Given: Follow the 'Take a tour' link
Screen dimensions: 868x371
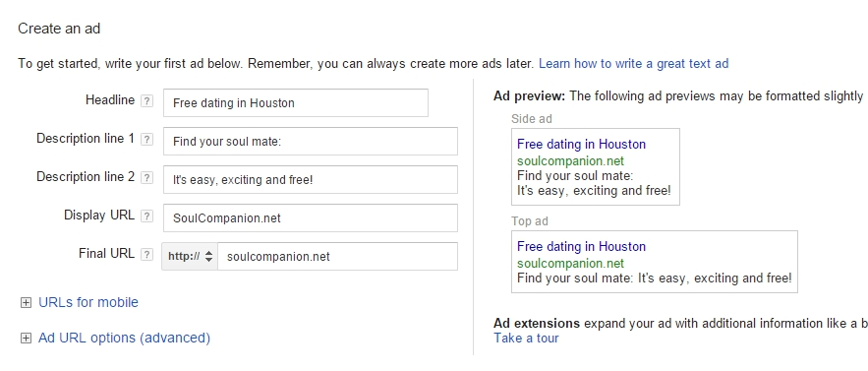Looking at the screenshot, I should (x=527, y=339).
